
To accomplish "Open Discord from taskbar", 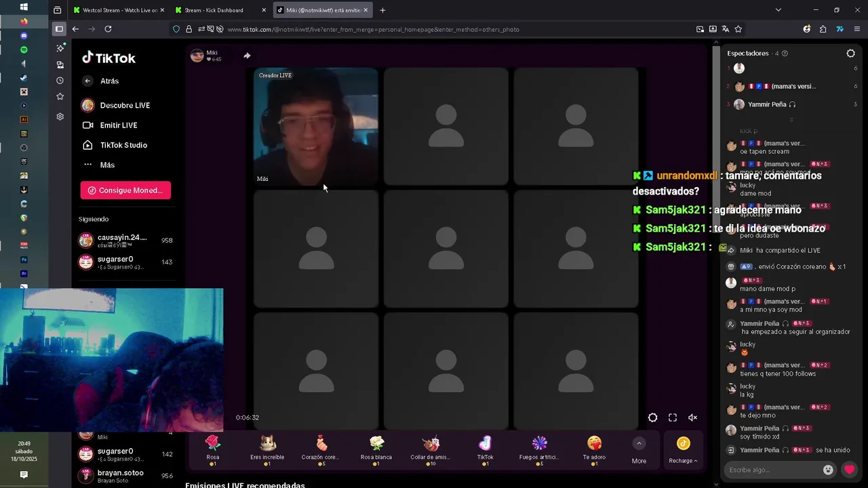I will [24, 35].
